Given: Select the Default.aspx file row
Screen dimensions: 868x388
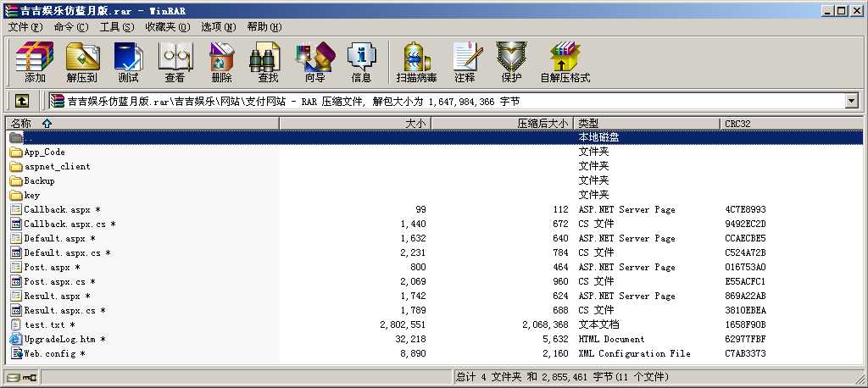Looking at the screenshot, I should pyautogui.click(x=435, y=239).
